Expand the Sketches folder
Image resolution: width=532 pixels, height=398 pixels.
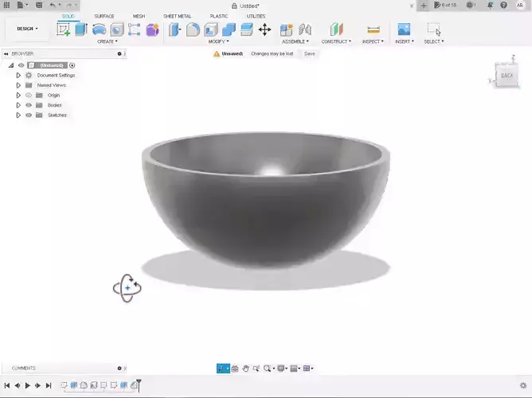pyautogui.click(x=18, y=115)
